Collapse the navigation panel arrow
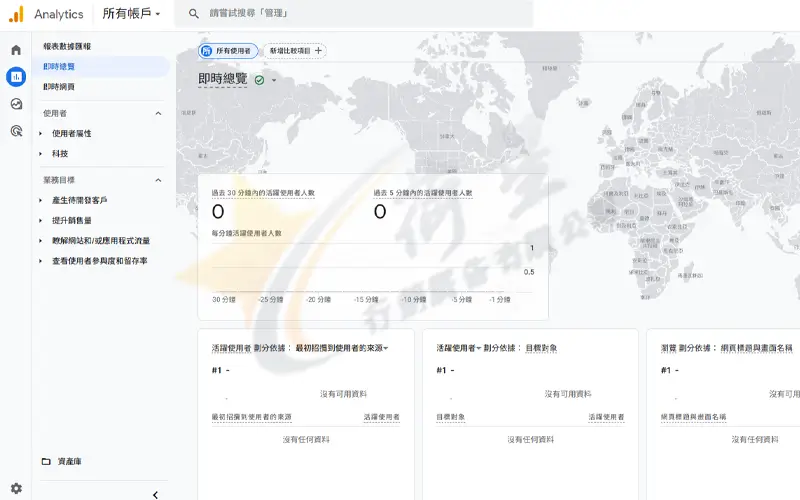This screenshot has height=500, width=800. tap(155, 495)
